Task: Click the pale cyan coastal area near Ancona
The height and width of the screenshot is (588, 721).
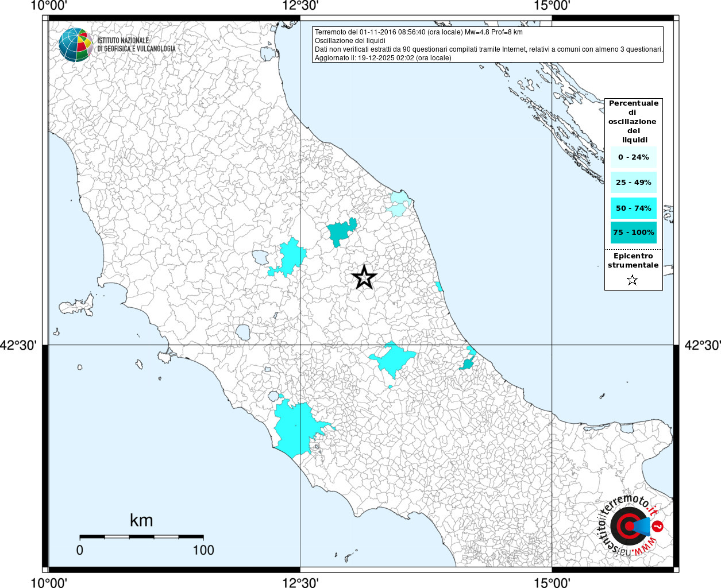Action: pos(399,203)
